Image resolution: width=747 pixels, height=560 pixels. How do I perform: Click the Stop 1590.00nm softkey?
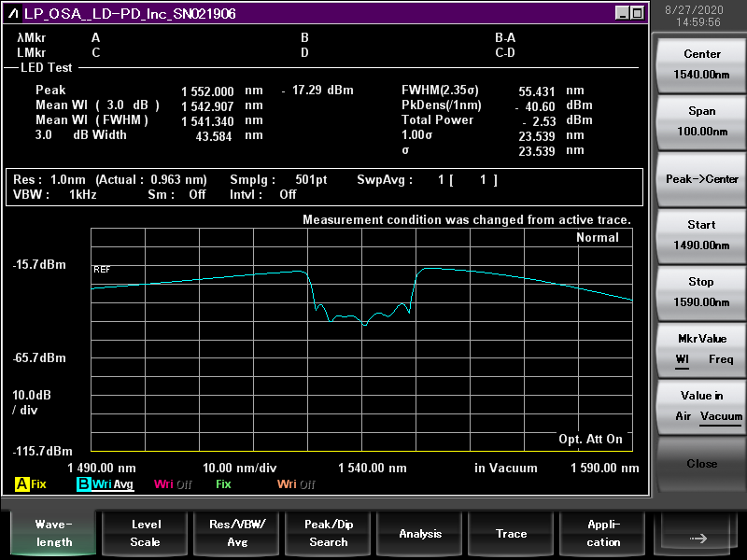pos(702,292)
